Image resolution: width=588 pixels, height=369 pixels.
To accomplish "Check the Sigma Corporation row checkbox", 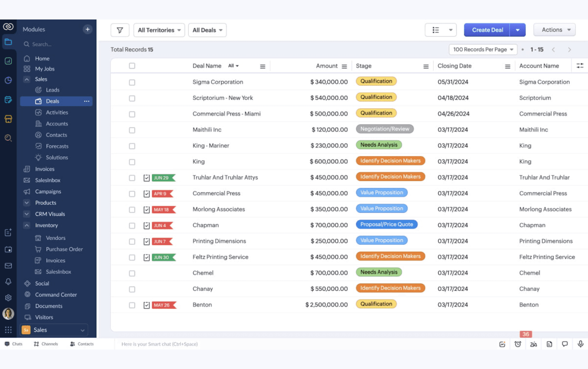I will tap(132, 82).
